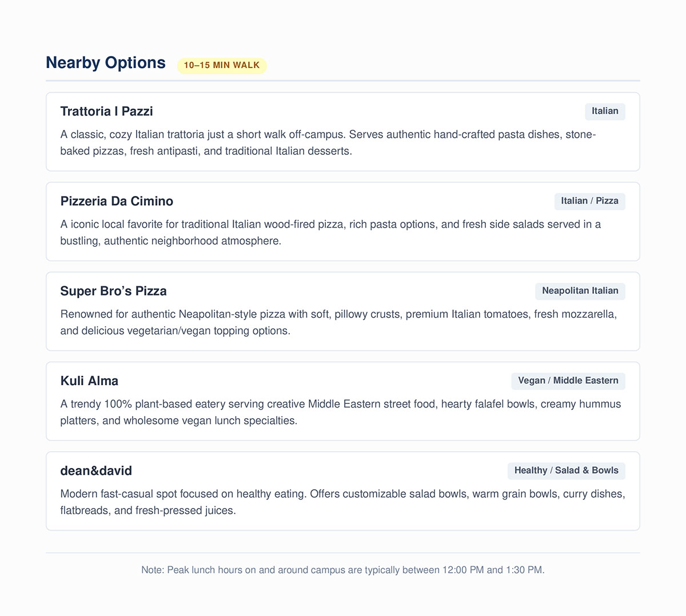686x616 pixels.
Task: Click the Healthy / Salad & Bowls tag
Action: [566, 470]
